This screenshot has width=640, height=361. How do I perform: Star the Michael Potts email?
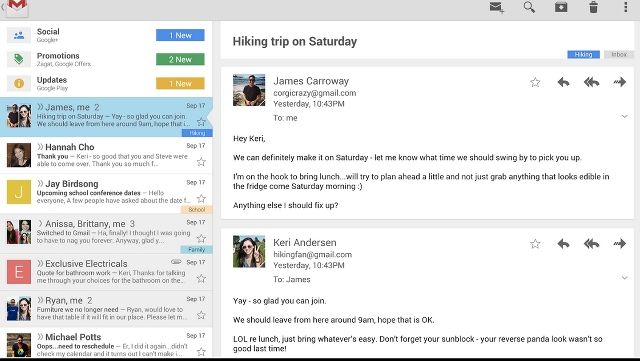(x=201, y=352)
